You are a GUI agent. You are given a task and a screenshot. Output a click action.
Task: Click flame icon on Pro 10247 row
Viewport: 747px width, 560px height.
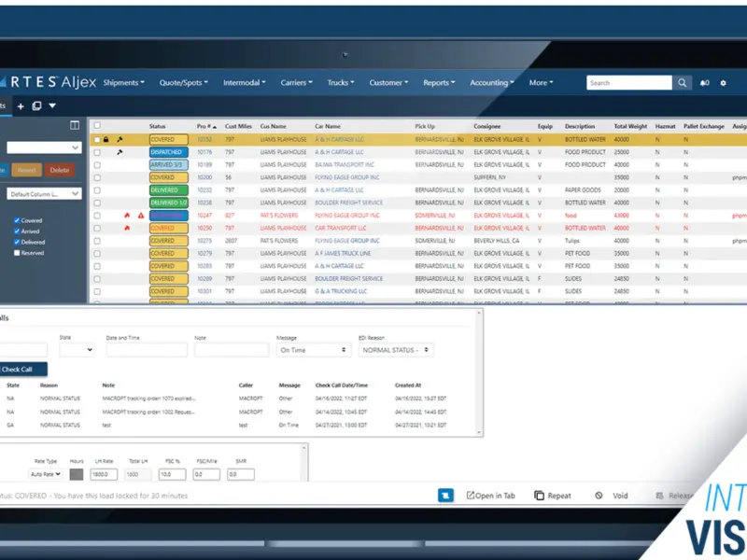127,216
